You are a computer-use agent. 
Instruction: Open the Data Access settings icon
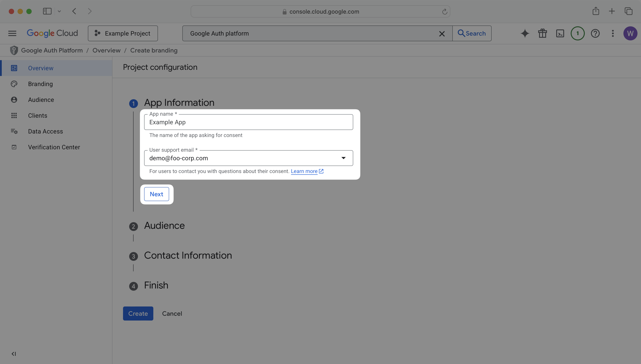(x=14, y=131)
